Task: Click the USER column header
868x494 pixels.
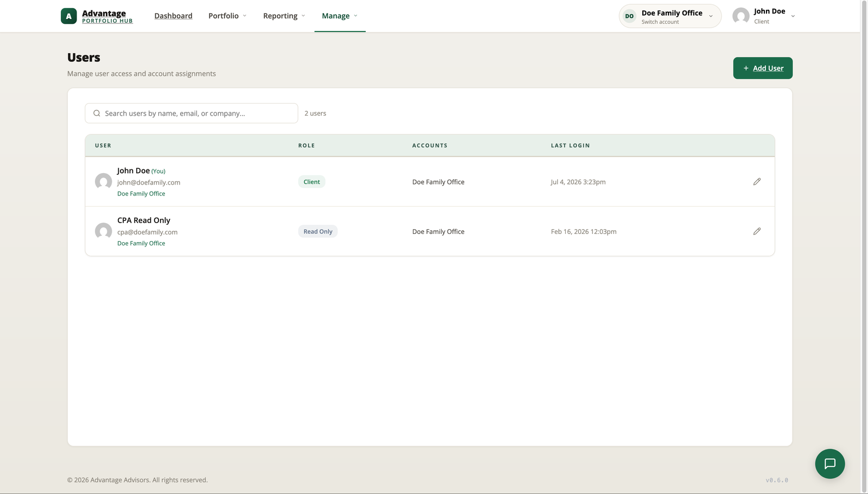Action: pyautogui.click(x=103, y=145)
